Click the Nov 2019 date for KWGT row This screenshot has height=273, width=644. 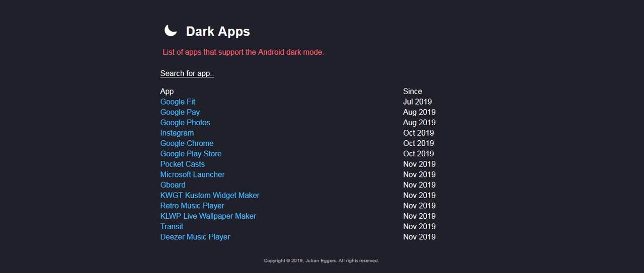(x=419, y=195)
